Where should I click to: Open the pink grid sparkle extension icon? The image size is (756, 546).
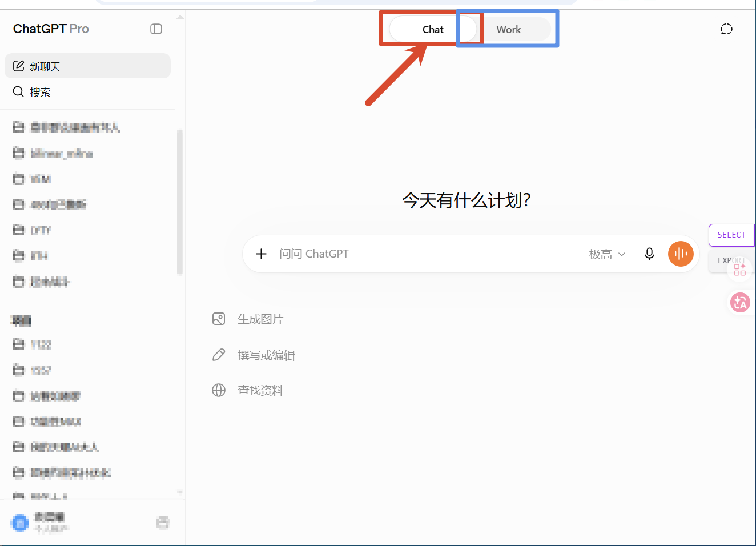click(740, 269)
